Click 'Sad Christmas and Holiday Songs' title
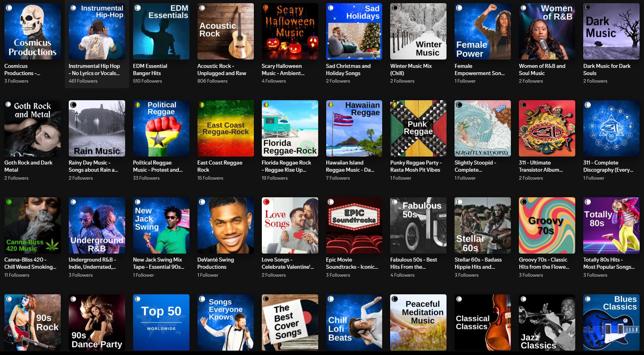 click(348, 69)
